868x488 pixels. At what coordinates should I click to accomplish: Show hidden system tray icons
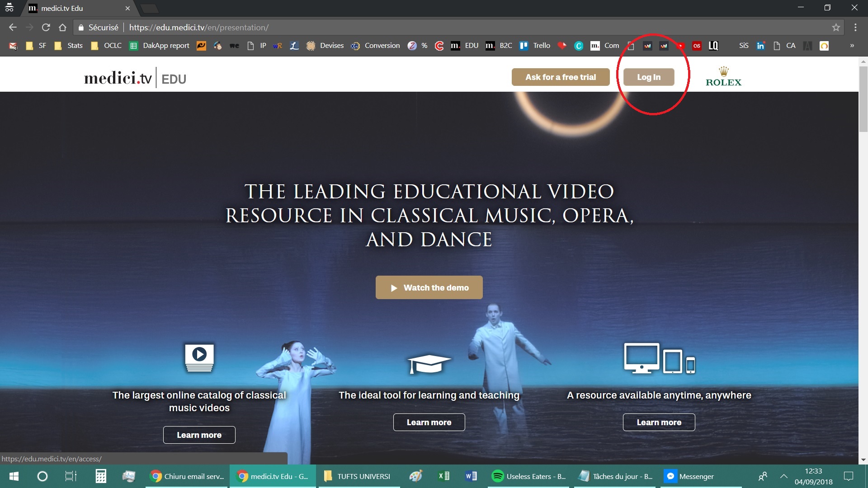784,476
